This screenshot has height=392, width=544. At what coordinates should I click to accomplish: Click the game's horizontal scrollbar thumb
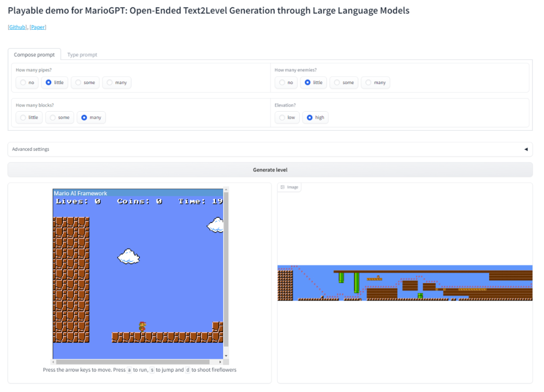133,362
